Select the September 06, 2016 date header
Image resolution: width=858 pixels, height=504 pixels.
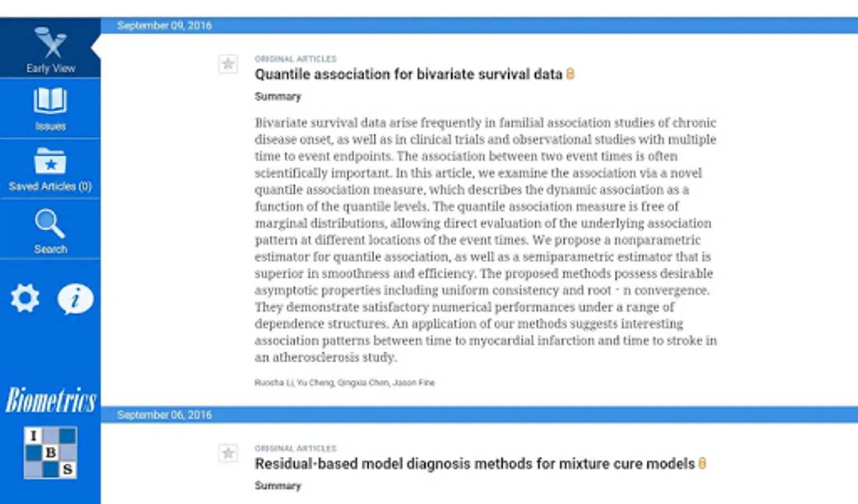pos(164,415)
